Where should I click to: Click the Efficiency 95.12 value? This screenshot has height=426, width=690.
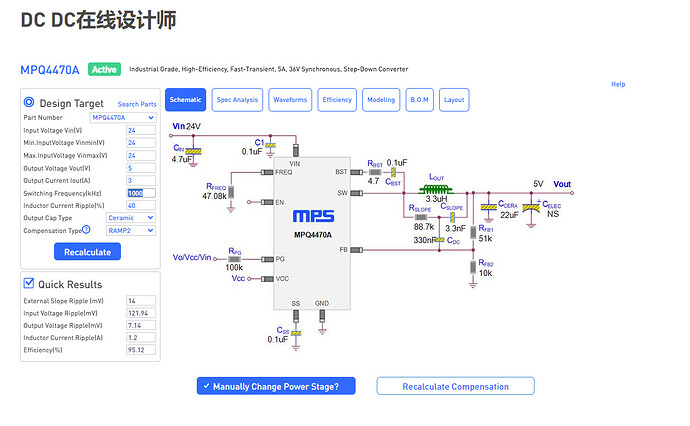[141, 350]
